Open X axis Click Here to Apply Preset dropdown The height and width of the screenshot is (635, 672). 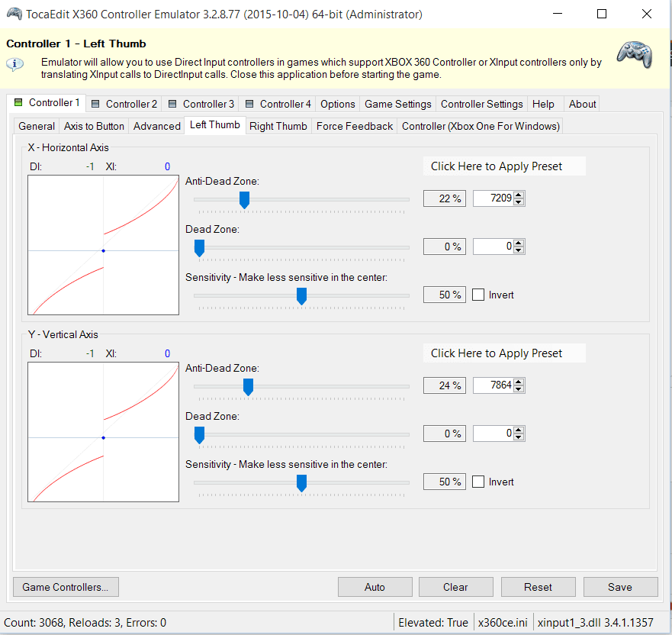(x=504, y=166)
